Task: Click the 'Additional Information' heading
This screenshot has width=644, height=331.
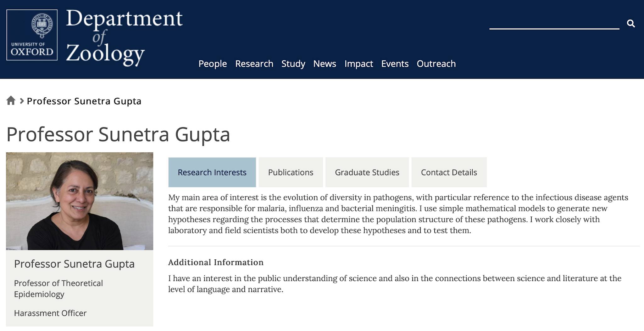Action: [x=216, y=262]
